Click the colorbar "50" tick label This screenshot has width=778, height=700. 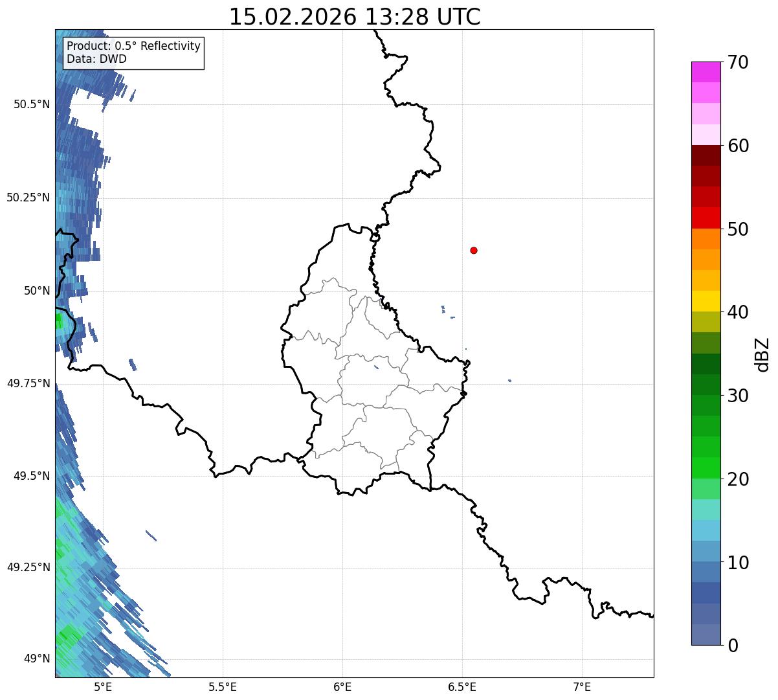(739, 229)
